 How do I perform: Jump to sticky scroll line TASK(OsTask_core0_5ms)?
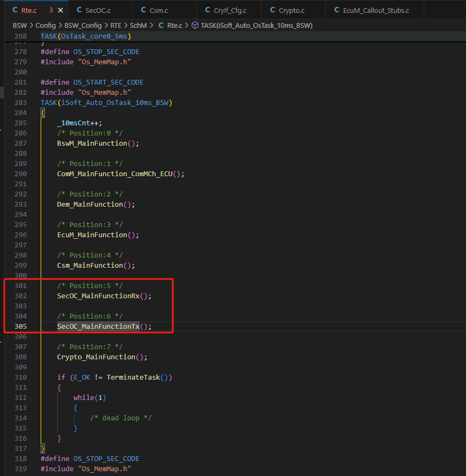[x=86, y=36]
